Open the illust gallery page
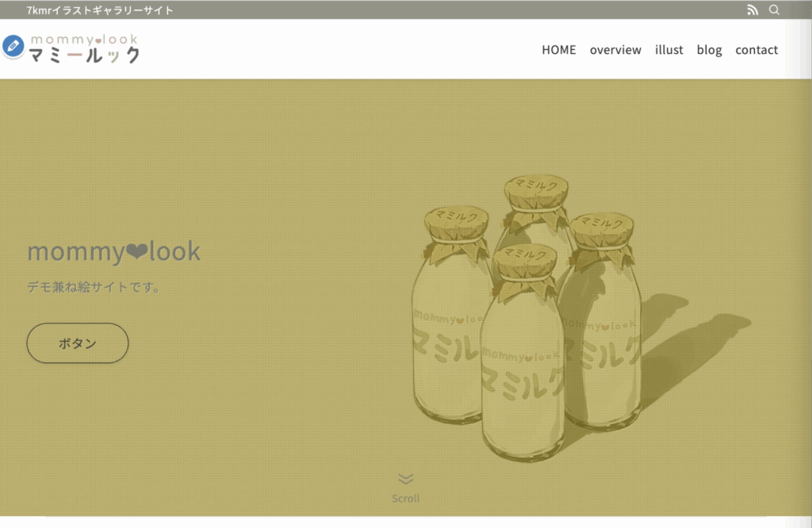This screenshot has width=812, height=528. click(x=669, y=50)
